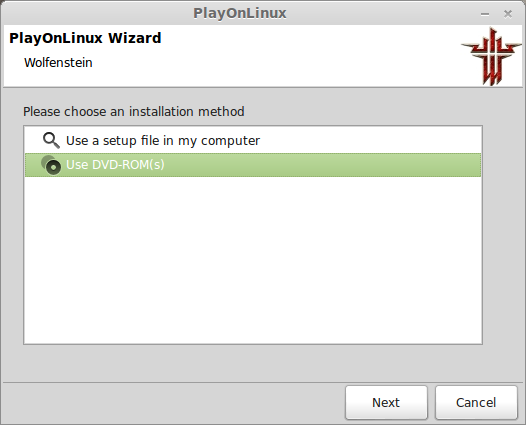The width and height of the screenshot is (526, 425).
Task: Click blank space right of setup file option
Action: [369, 141]
